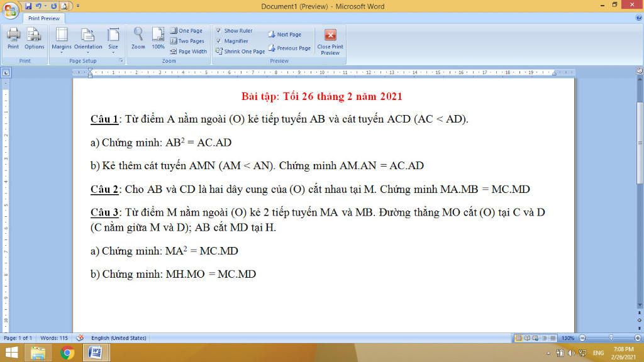
Task: Click the underlined "Câu 3" label
Action: pos(104,212)
